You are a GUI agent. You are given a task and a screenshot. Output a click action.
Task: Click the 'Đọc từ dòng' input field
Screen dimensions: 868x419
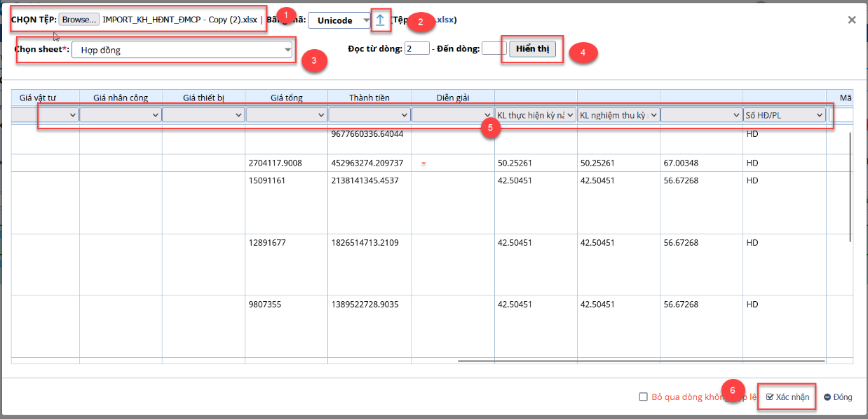tap(417, 48)
